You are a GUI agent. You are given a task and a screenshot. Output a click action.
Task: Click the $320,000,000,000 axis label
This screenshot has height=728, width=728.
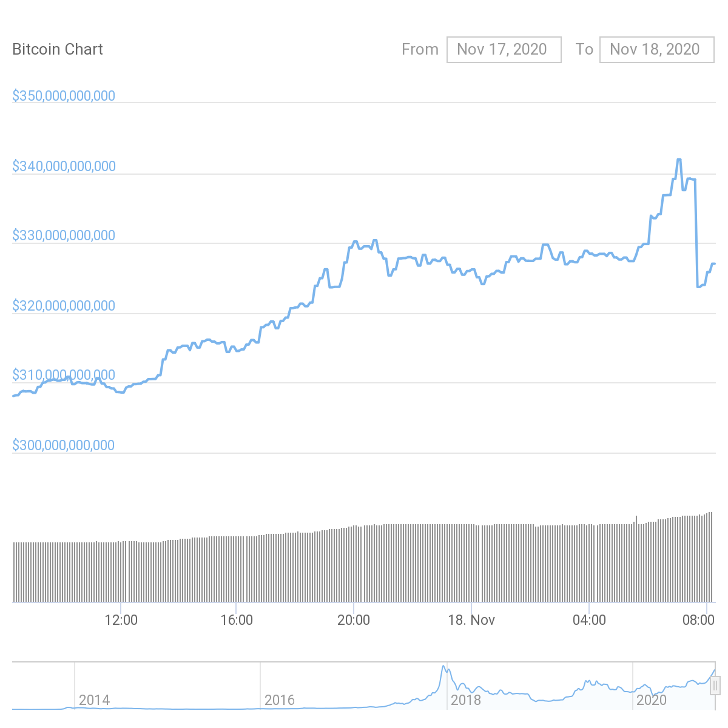coord(64,306)
